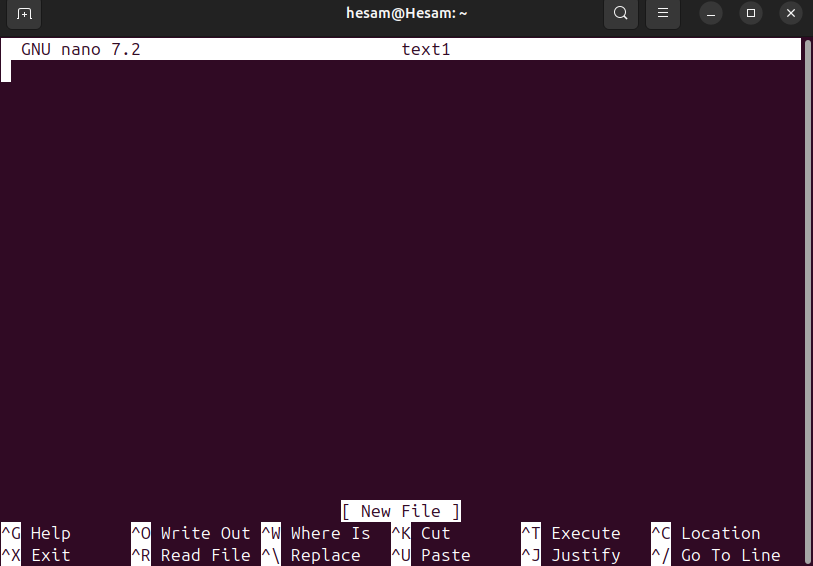Image resolution: width=813 pixels, height=566 pixels.
Task: Click the ^O Write Out shortcut
Action: [191, 533]
